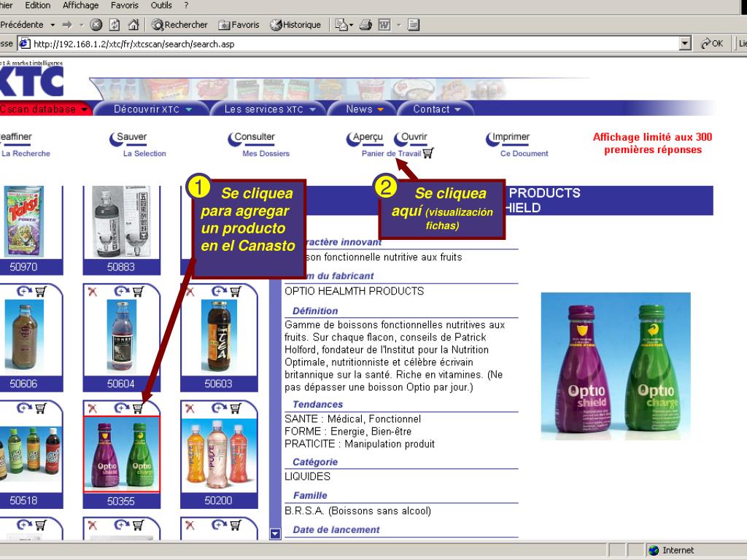Click the Discuss page icon in toolbar
The width and height of the screenshot is (747, 560).
pos(414,25)
